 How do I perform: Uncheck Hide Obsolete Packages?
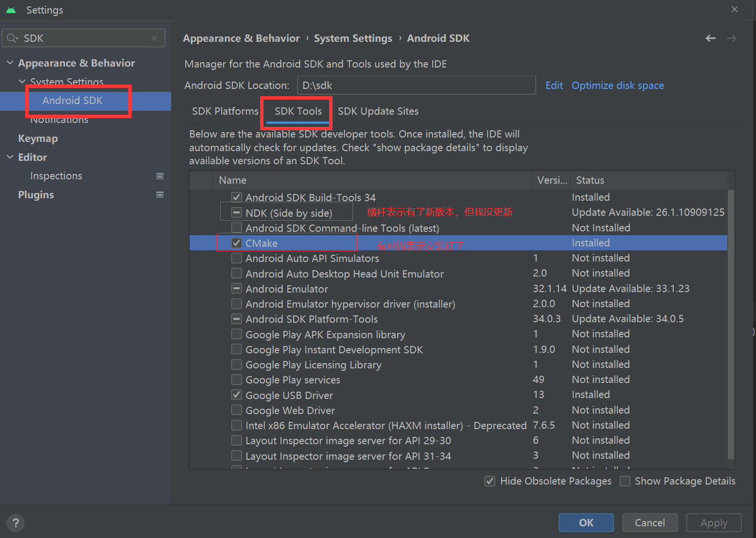point(490,481)
